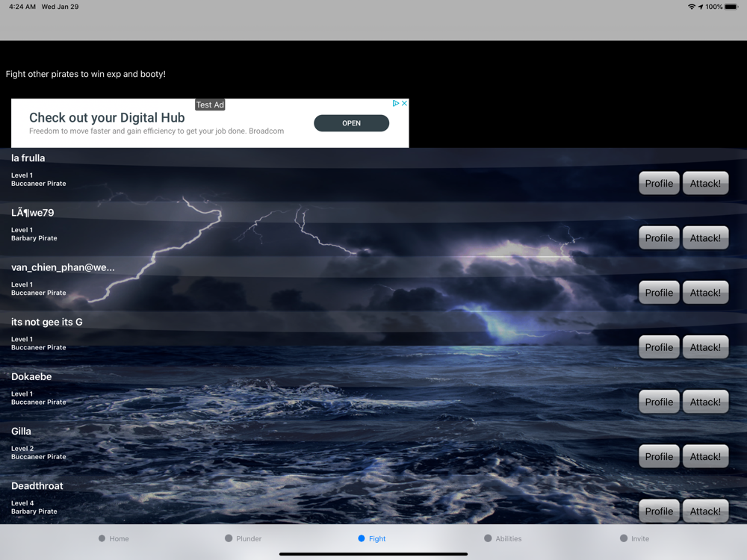View Gilla's Profile

[x=659, y=457]
